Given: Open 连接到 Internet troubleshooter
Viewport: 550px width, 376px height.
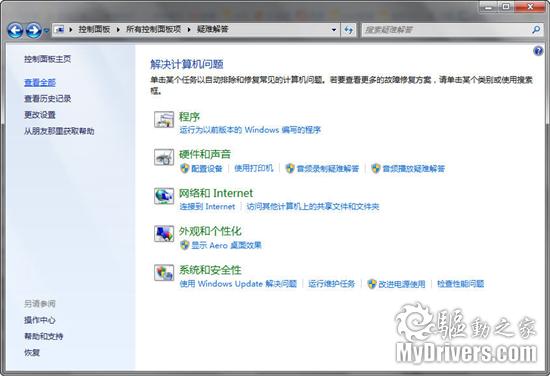Looking at the screenshot, I should [x=207, y=207].
